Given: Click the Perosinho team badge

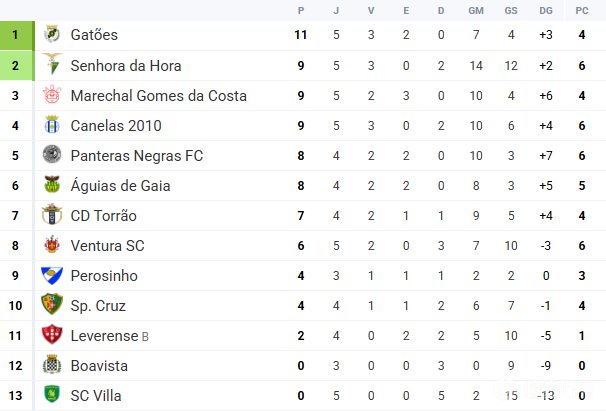Looking at the screenshot, I should (x=52, y=276).
